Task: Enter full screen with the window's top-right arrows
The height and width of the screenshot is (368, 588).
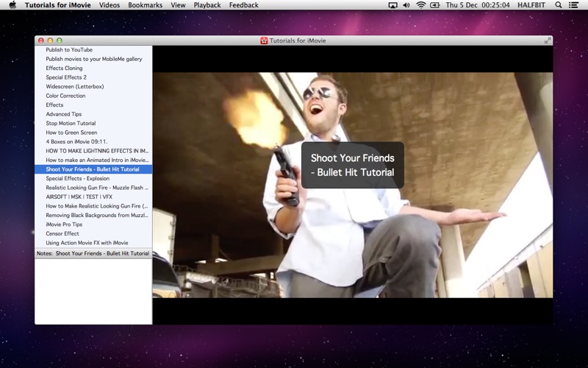Action: (548, 40)
